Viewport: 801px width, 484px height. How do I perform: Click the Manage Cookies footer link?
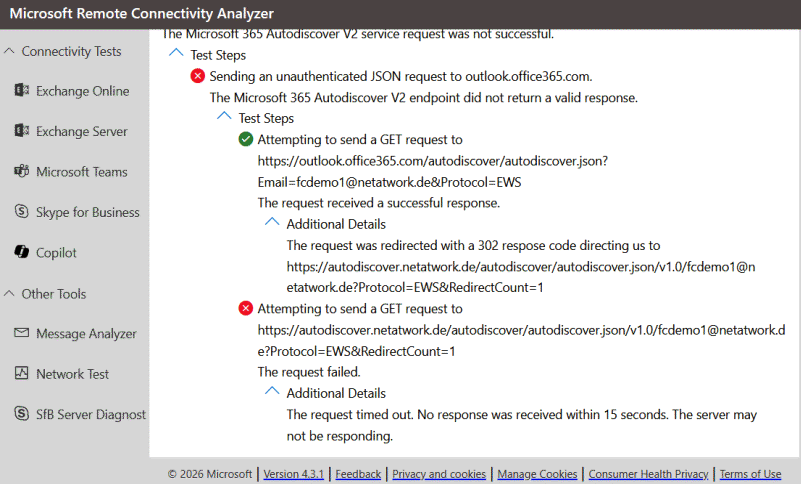point(537,474)
